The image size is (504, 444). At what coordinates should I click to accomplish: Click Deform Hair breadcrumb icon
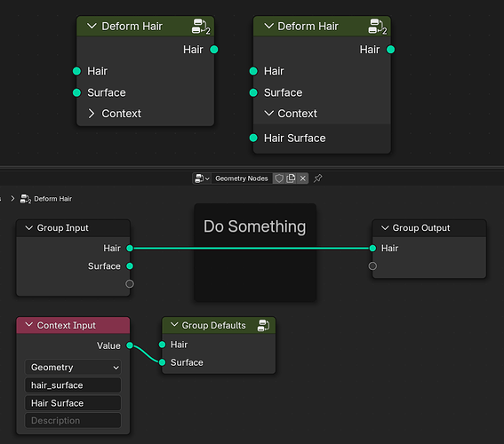[26, 199]
